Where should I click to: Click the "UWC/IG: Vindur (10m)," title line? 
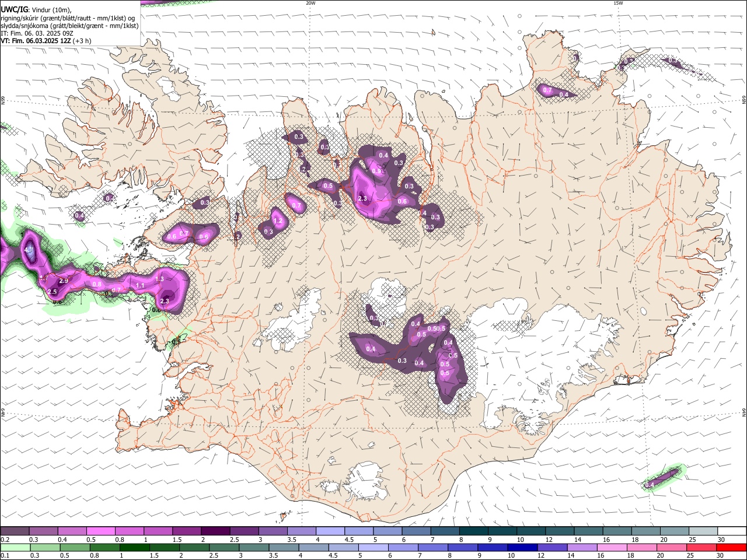pyautogui.click(x=36, y=9)
